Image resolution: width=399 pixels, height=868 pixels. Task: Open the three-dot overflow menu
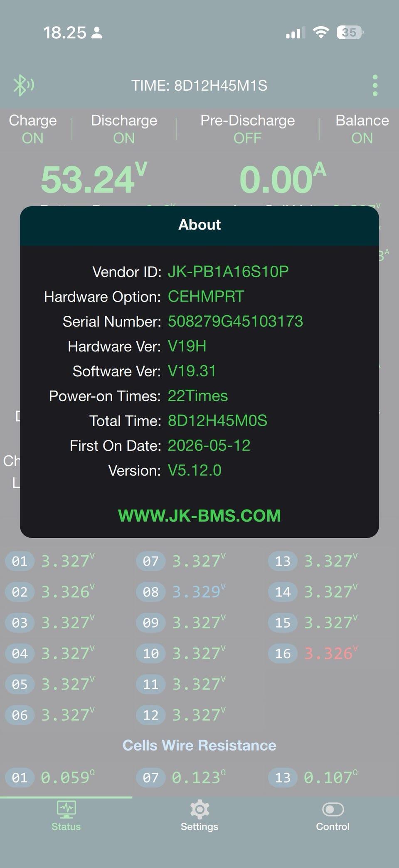[375, 86]
